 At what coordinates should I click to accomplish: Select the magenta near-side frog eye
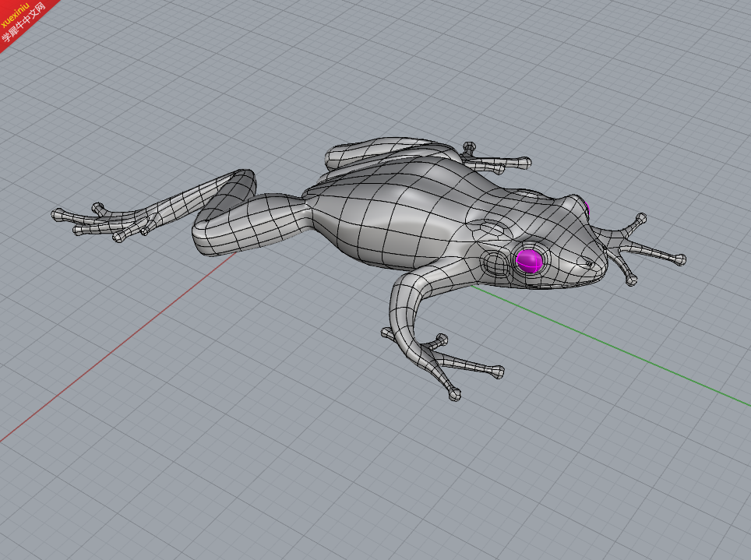click(x=529, y=260)
